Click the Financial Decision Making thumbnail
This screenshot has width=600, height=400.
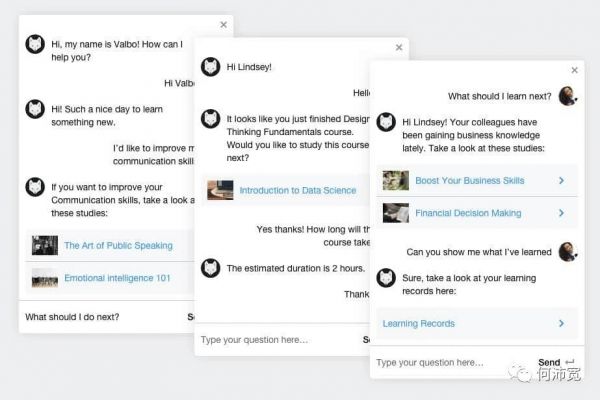pyautogui.click(x=396, y=213)
